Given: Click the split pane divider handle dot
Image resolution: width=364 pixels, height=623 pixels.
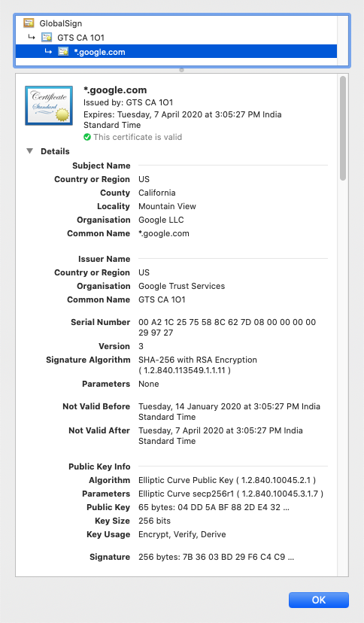Looking at the screenshot, I should click(x=182, y=70).
